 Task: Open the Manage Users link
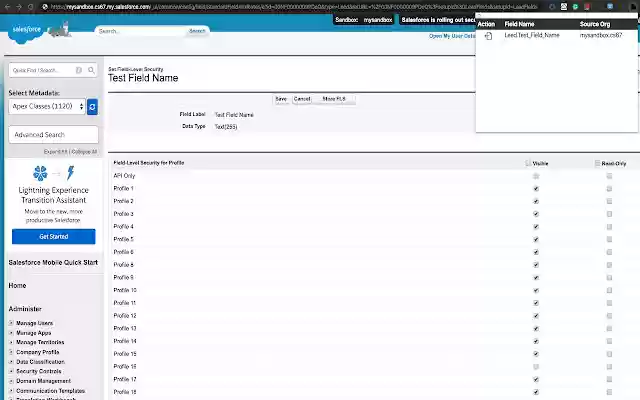[x=35, y=323]
